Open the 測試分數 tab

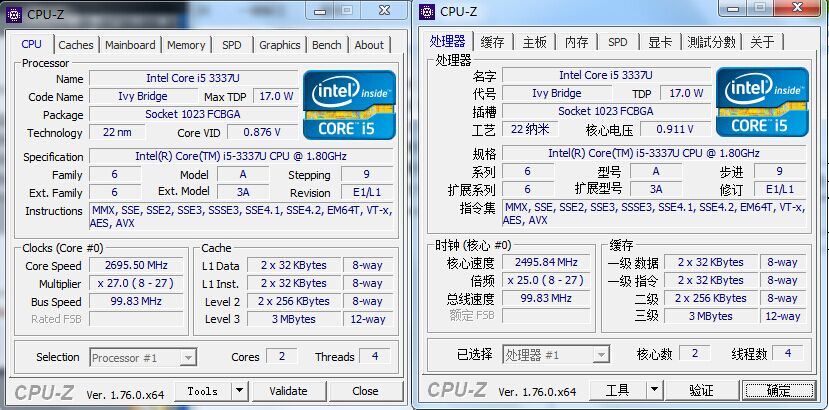click(x=711, y=42)
